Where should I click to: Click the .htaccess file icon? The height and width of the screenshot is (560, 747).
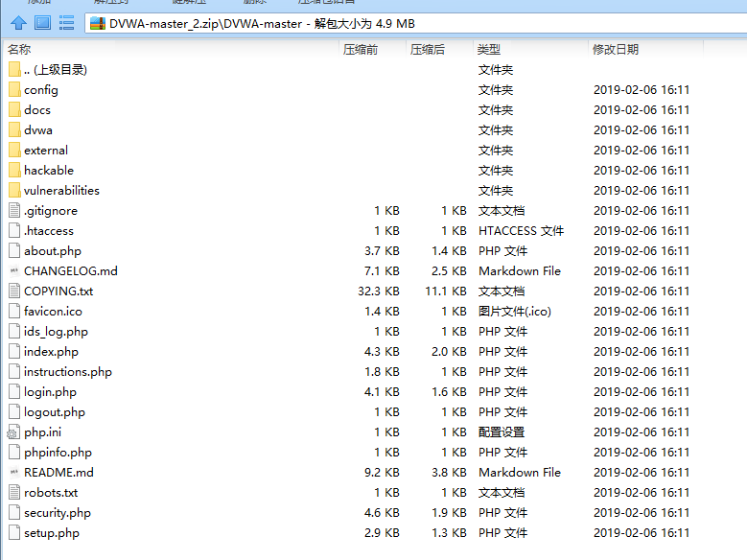[14, 231]
